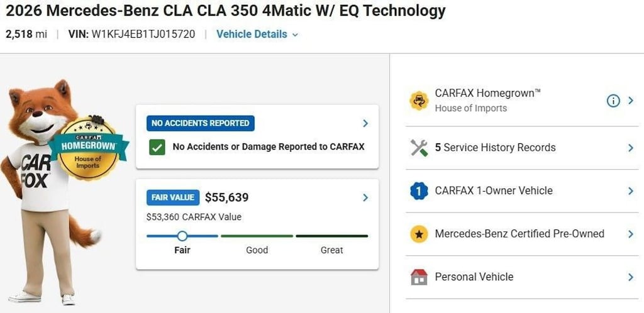Click the green No Accidents checkmark box

click(x=157, y=147)
